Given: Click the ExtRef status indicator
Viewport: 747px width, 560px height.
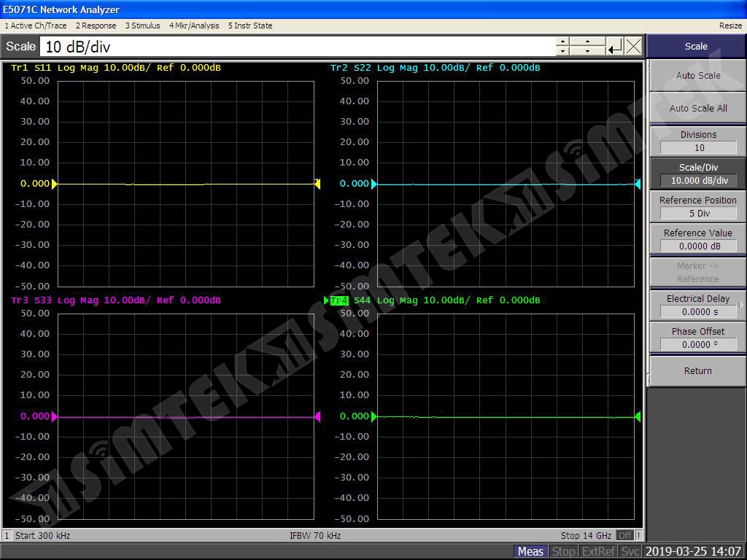Looking at the screenshot, I should point(598,551).
